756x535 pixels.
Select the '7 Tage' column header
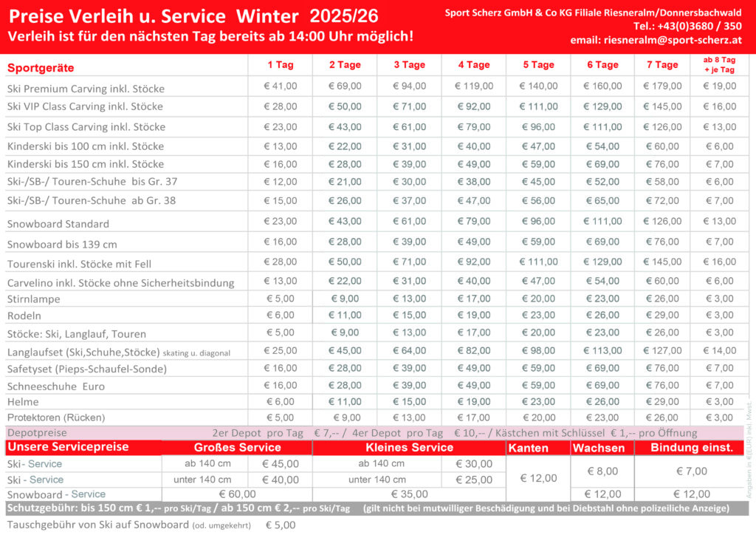click(x=661, y=65)
